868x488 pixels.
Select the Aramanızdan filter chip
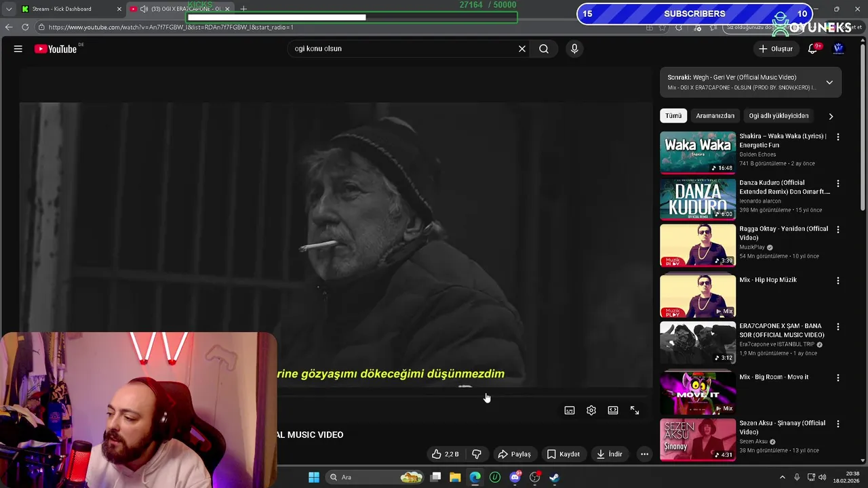click(715, 116)
